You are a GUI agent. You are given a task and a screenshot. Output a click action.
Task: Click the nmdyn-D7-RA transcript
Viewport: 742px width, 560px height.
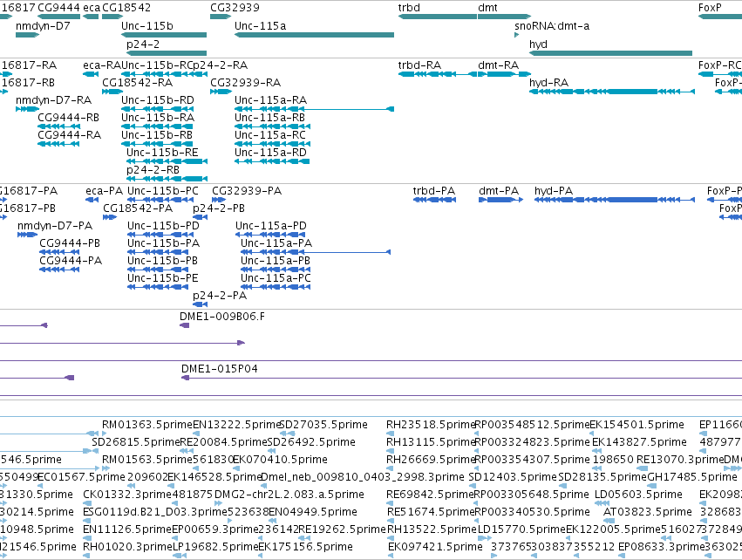(27, 109)
